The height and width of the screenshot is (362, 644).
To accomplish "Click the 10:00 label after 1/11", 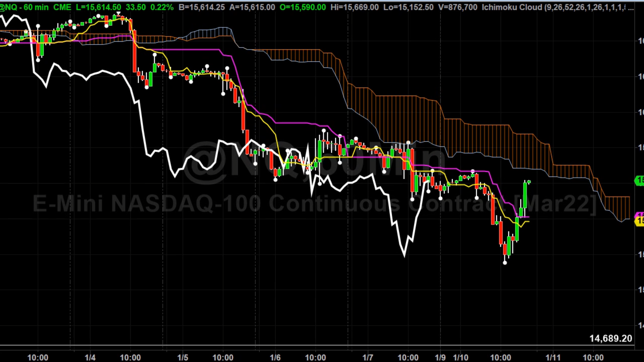I will point(593,357).
